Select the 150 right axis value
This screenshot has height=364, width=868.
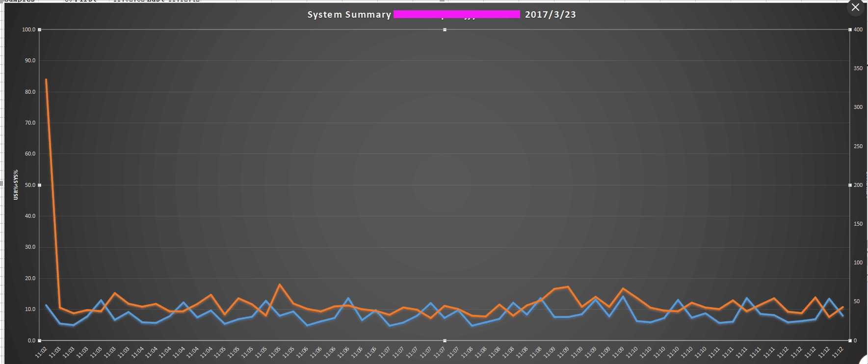pyautogui.click(x=858, y=224)
